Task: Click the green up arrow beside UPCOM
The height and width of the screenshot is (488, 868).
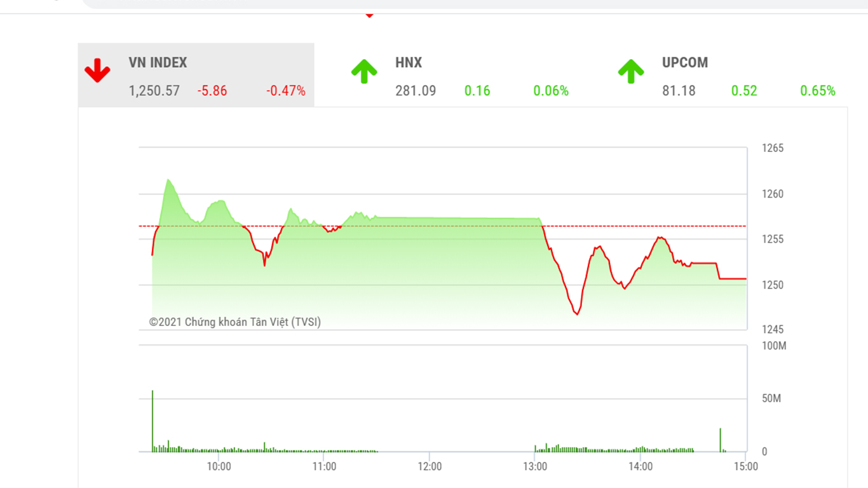Action: coord(631,71)
